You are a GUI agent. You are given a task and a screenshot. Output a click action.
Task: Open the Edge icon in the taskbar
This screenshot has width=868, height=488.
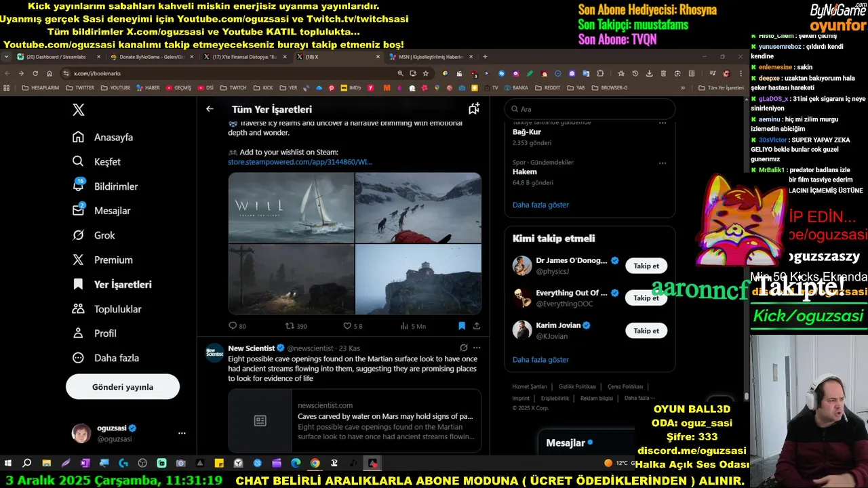pos(296,464)
